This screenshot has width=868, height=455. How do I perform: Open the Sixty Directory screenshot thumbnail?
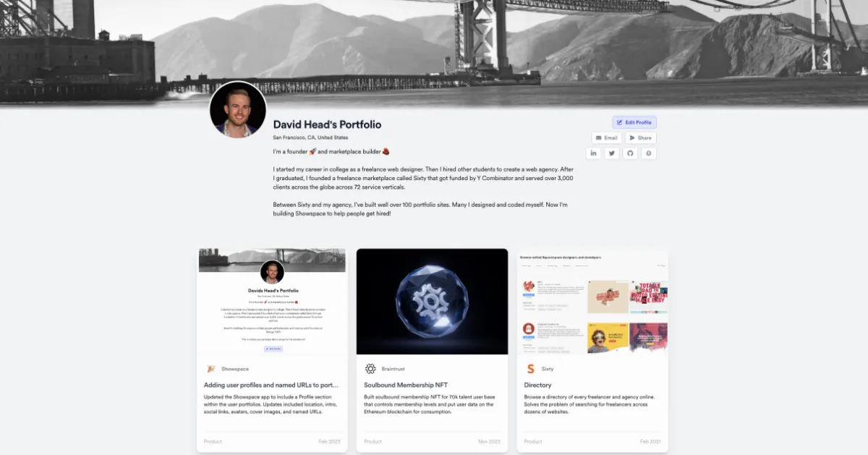[592, 302]
